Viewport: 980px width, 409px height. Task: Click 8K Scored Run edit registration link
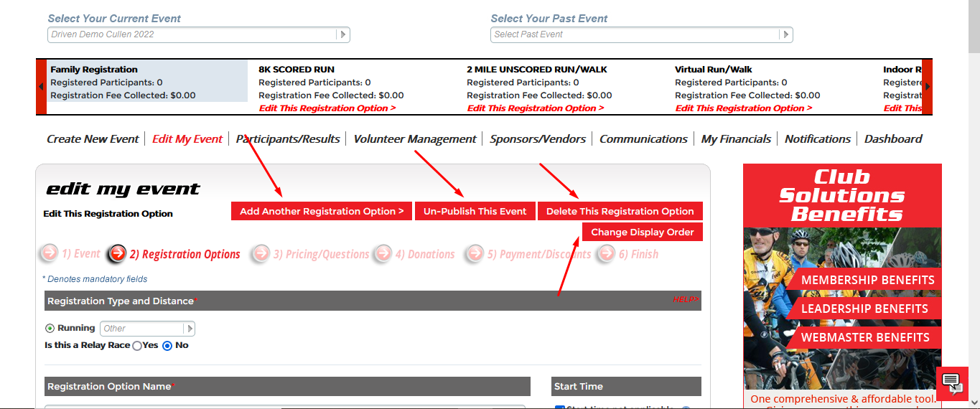pos(327,108)
